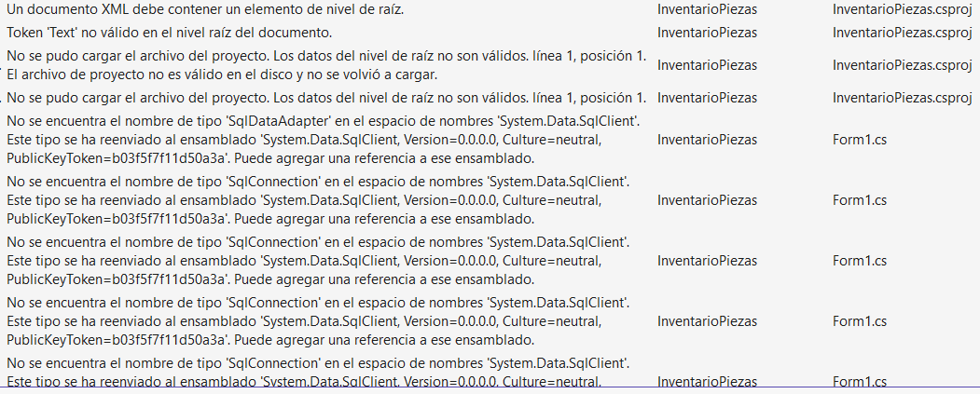Select the 'Un documento XML debe contener' error

pos(205,9)
